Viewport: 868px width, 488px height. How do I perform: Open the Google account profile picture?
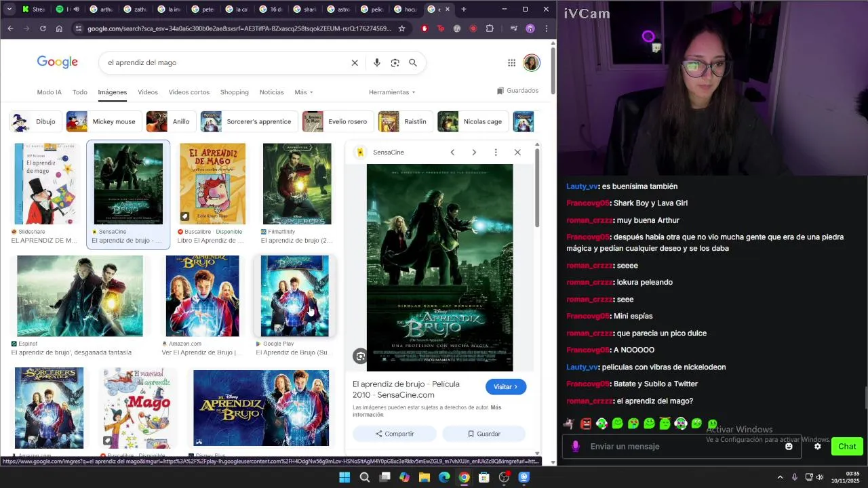[531, 62]
